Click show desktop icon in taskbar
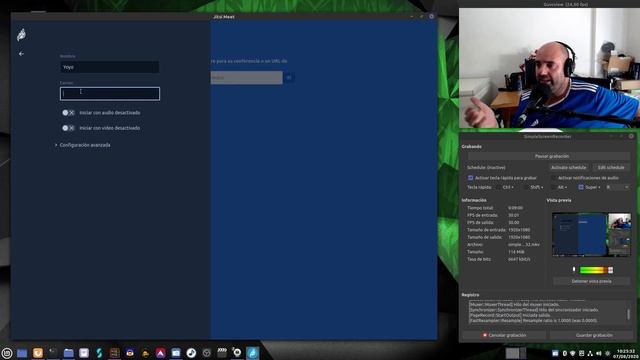The image size is (640, 360). coord(22,353)
